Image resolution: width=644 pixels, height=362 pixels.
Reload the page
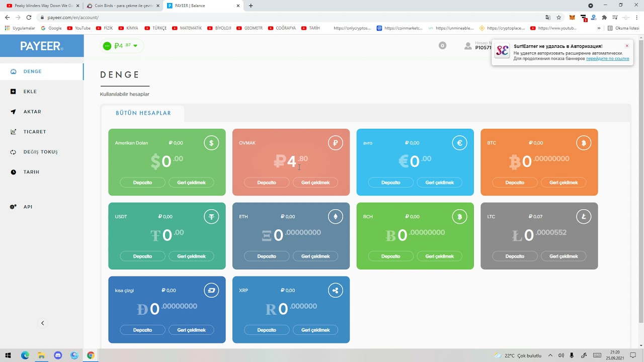29,18
